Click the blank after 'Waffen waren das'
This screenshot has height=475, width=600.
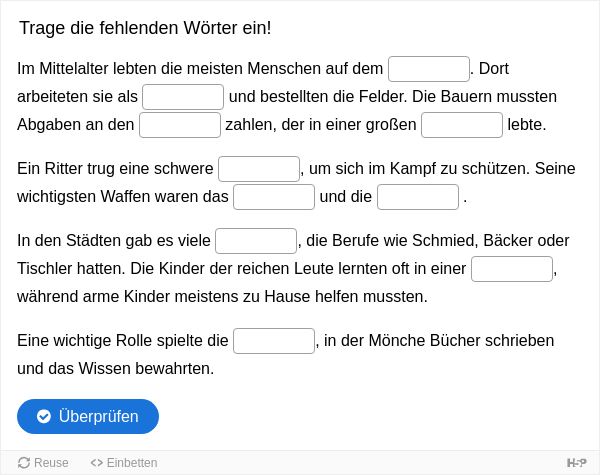click(274, 197)
